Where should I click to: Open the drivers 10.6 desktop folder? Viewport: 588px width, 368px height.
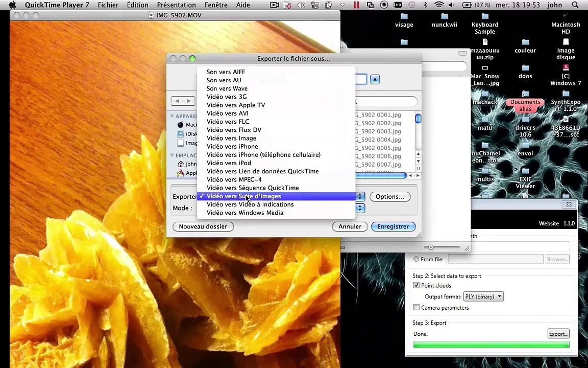coord(525,120)
